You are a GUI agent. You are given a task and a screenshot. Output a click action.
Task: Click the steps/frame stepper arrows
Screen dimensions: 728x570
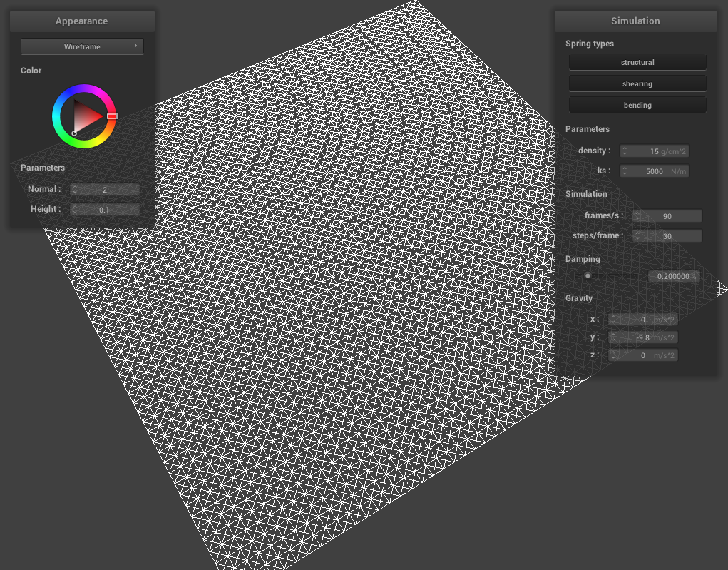tap(637, 236)
